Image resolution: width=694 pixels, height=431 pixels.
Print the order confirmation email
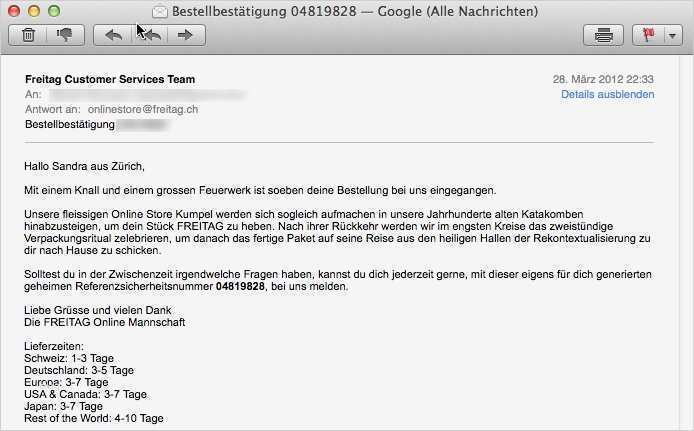click(x=603, y=35)
